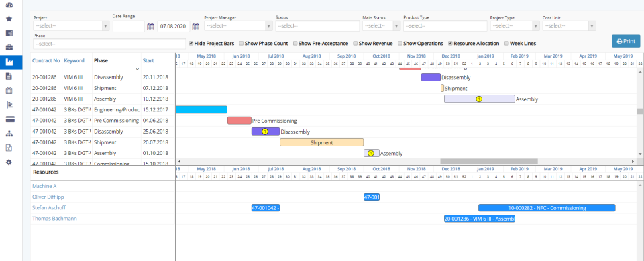The height and width of the screenshot is (261, 644).
Task: Open Stefan Aschoff resource link
Action: point(49,207)
